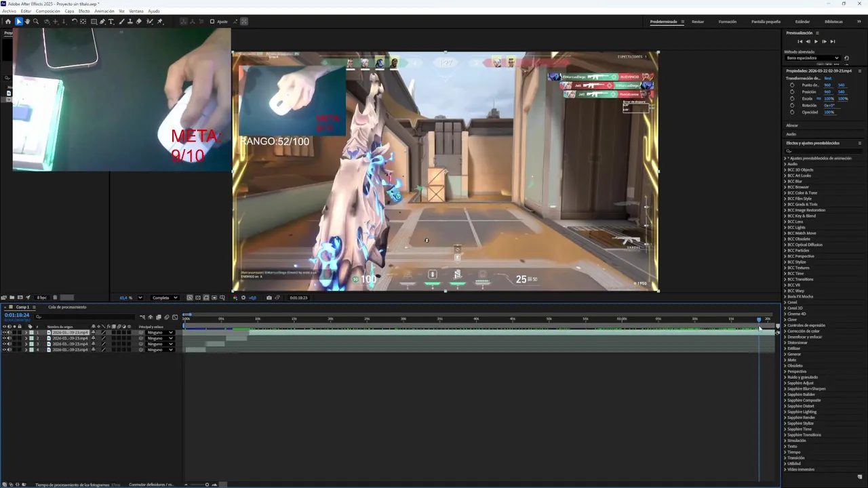Image resolution: width=868 pixels, height=488 pixels.
Task: Open the Ninguno parent dropdown for layer 3
Action: click(160, 344)
